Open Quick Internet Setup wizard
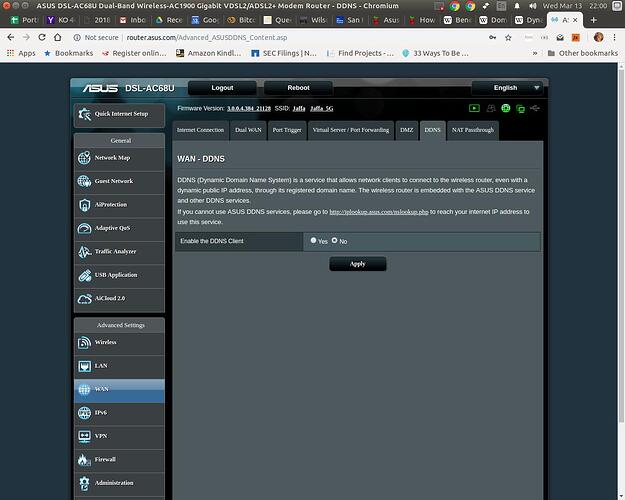The height and width of the screenshot is (500, 625). point(119,114)
